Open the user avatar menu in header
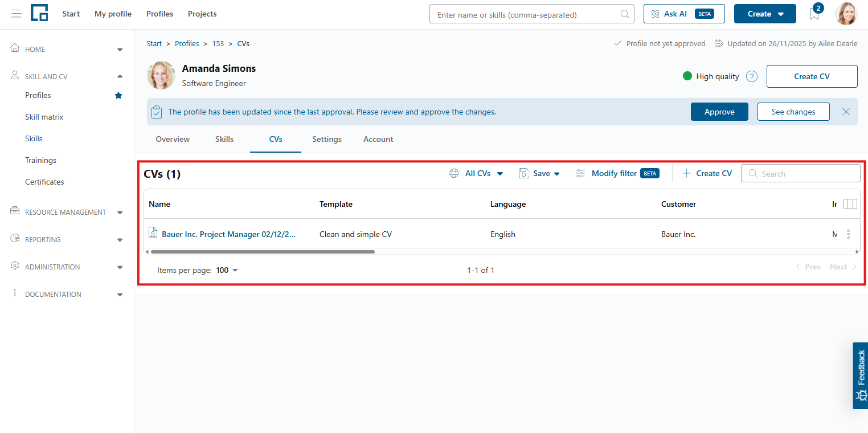Screen dimensions: 868x433 pos(846,14)
